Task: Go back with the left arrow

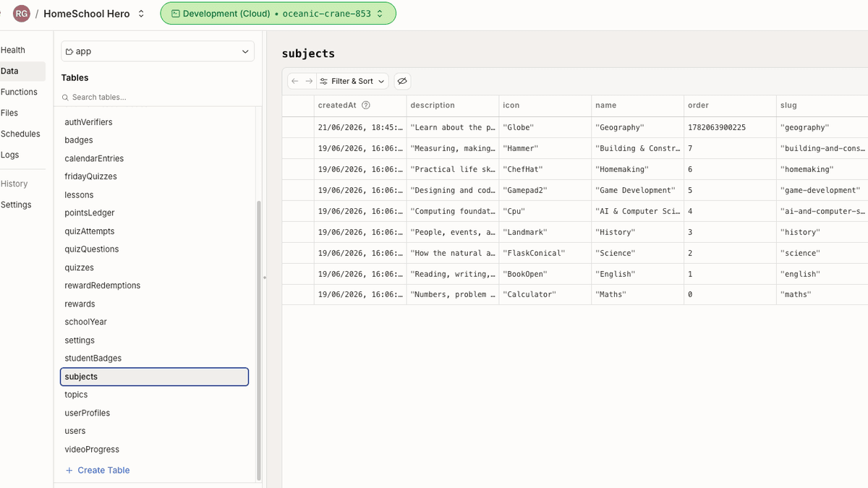Action: (x=295, y=81)
